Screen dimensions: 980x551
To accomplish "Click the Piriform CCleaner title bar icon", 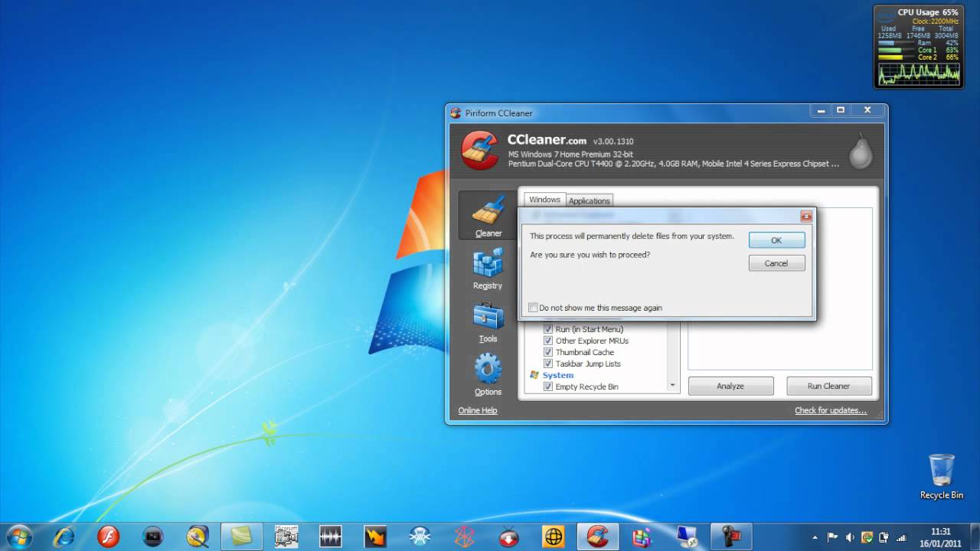I will (x=456, y=112).
